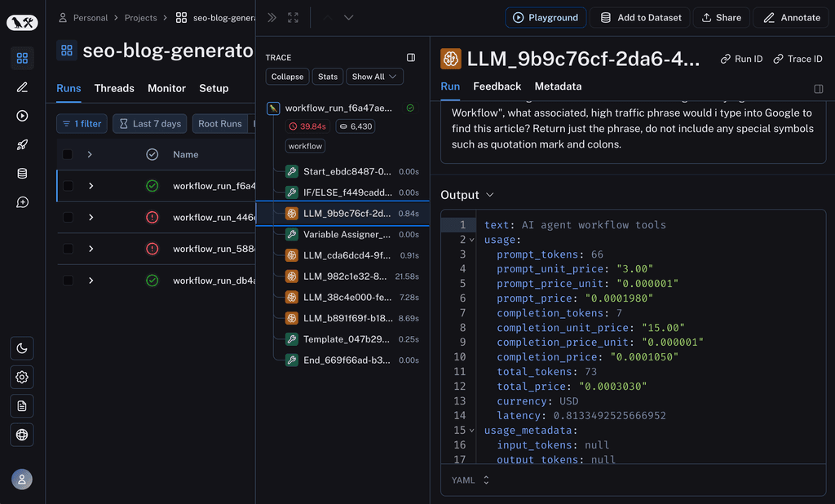Check the checkbox for workflow_run_f6a4
Screen dimensions: 835x504
click(x=68, y=185)
